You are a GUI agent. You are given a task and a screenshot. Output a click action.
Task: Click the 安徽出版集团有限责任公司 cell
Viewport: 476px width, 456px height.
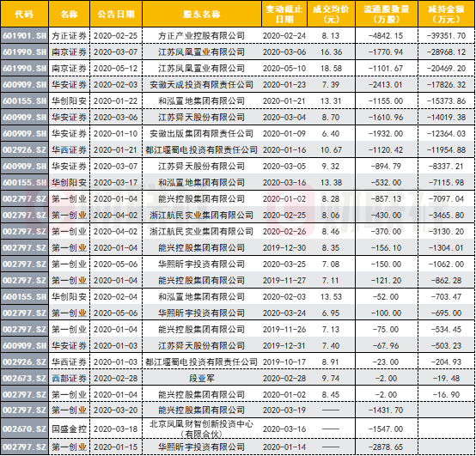[202, 133]
